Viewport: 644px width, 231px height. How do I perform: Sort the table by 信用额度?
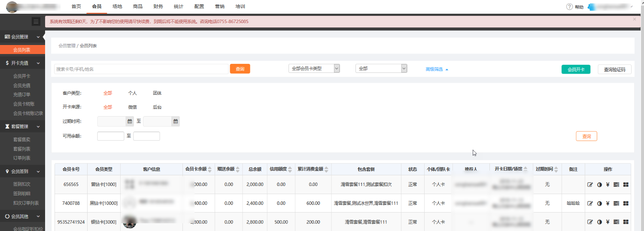(290, 169)
